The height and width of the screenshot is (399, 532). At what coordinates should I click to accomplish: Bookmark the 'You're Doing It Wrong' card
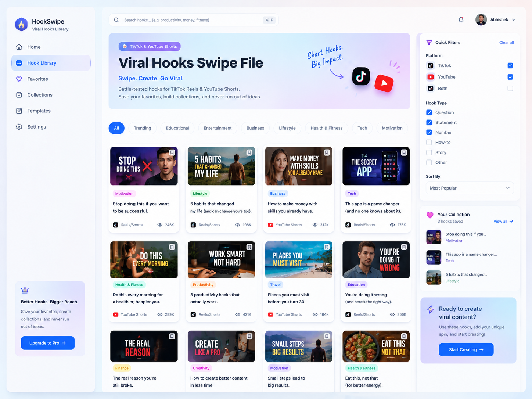[404, 247]
